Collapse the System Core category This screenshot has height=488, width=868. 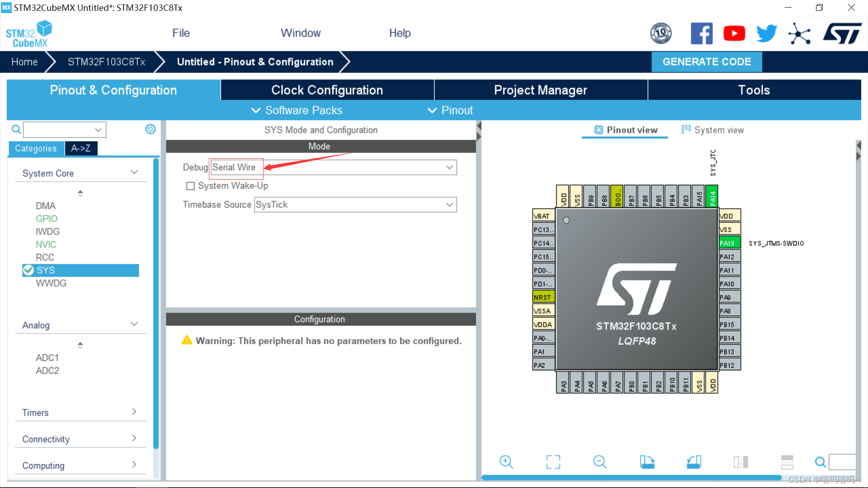click(x=134, y=172)
